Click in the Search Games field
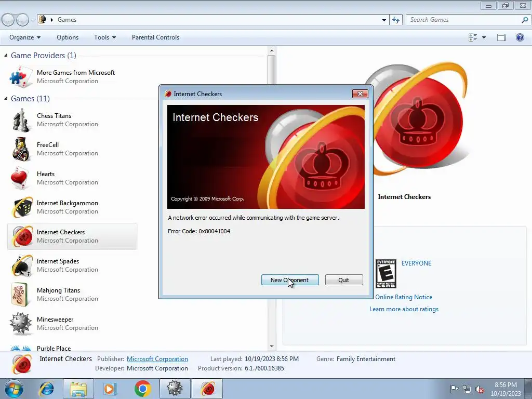Image resolution: width=532 pixels, height=399 pixels. pos(463,20)
